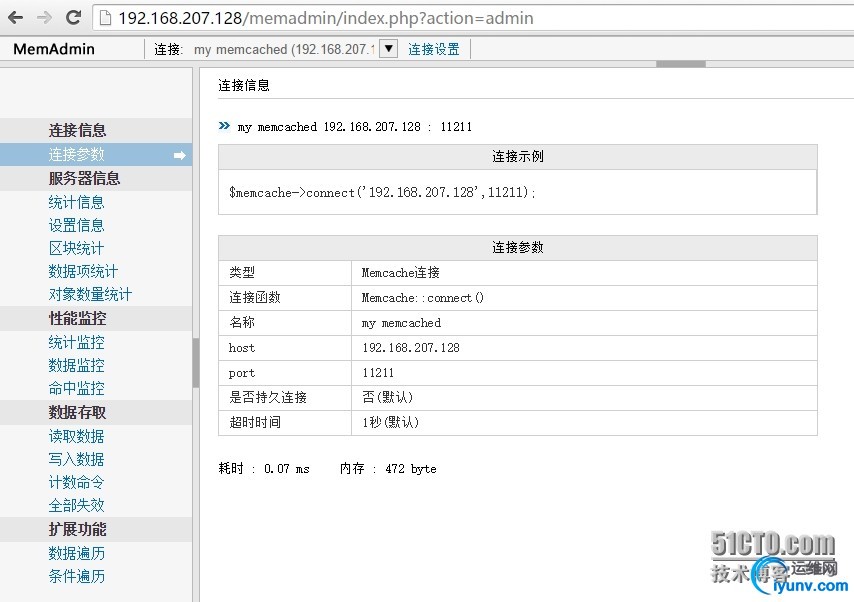Click the 'my memcached' name value cell
Viewport: 854px width, 602px height.
(584, 323)
